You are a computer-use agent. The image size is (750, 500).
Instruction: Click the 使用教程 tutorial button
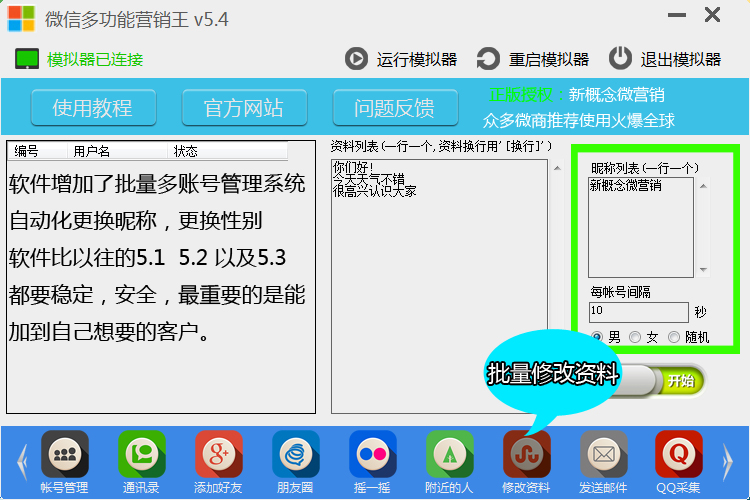click(92, 108)
